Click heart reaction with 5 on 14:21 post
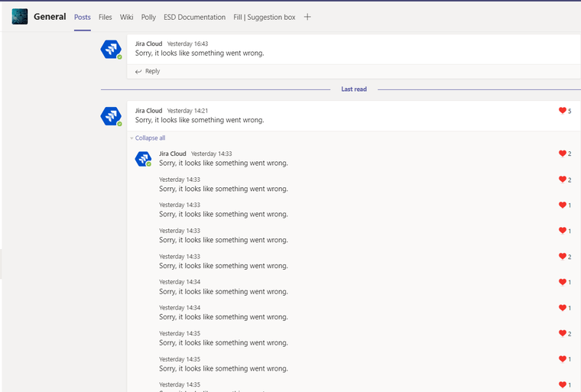 [x=565, y=111]
